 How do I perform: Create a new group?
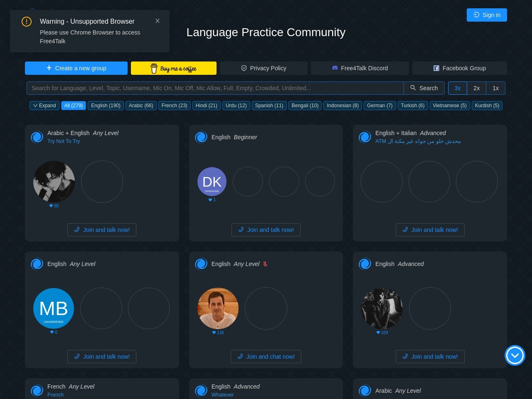pos(76,68)
